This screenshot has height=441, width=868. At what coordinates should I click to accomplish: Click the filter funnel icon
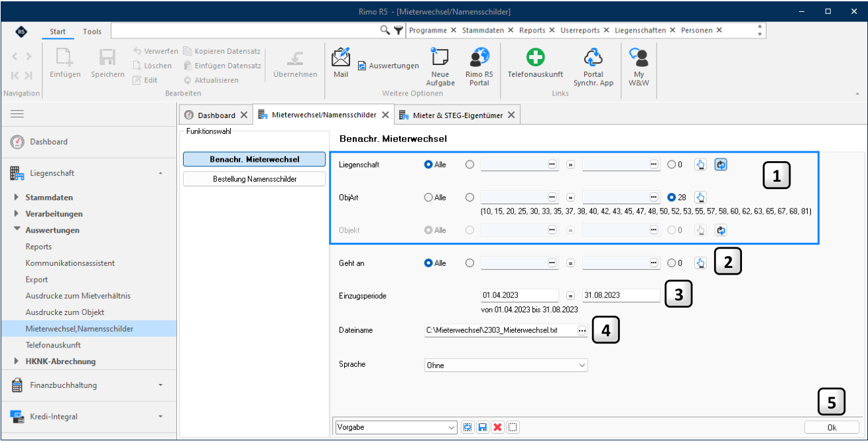[398, 31]
